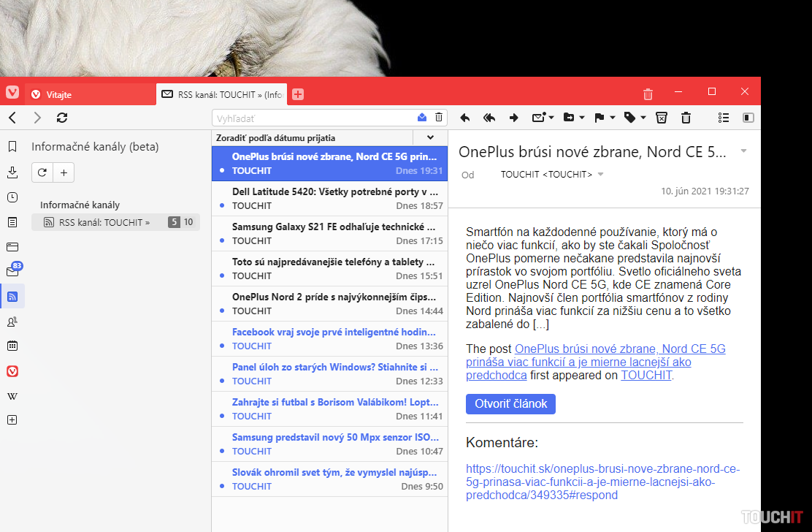This screenshot has width=812, height=532.
Task: Open the Bookmarks panel in sidebar
Action: (x=12, y=147)
